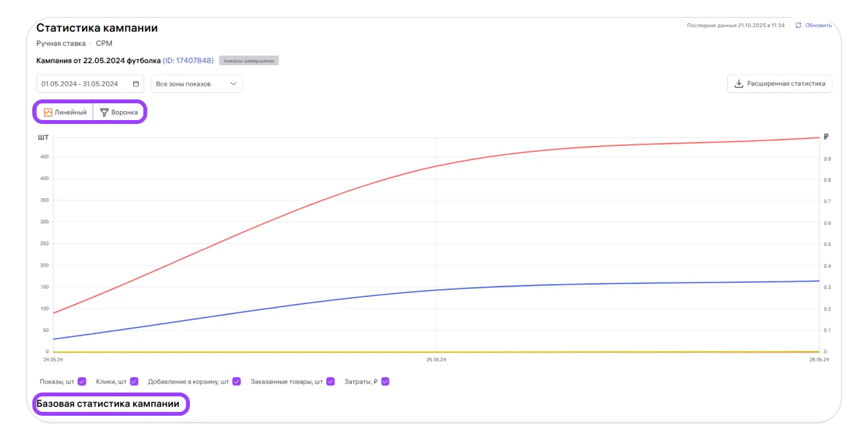Click the Обновить link

[x=818, y=25]
